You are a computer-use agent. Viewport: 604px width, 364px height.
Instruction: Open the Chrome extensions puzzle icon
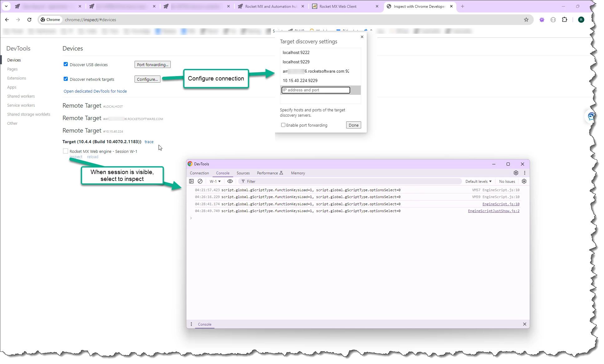[564, 20]
